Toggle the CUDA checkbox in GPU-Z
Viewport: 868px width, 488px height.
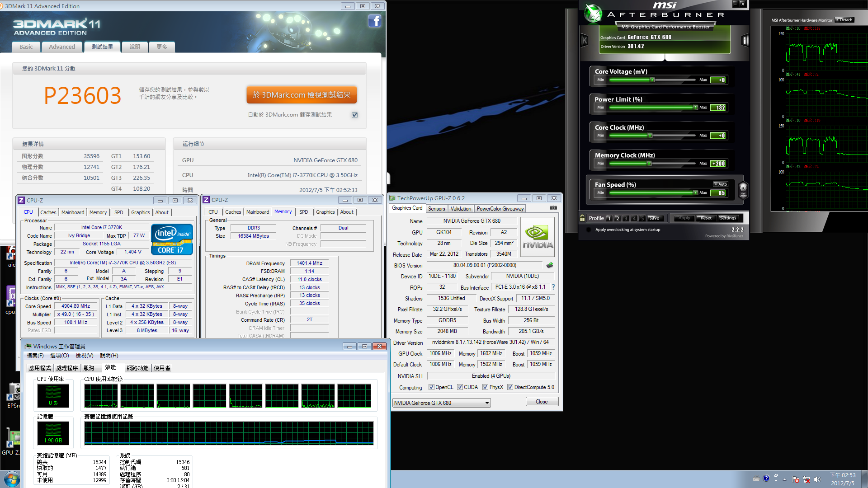[460, 387]
